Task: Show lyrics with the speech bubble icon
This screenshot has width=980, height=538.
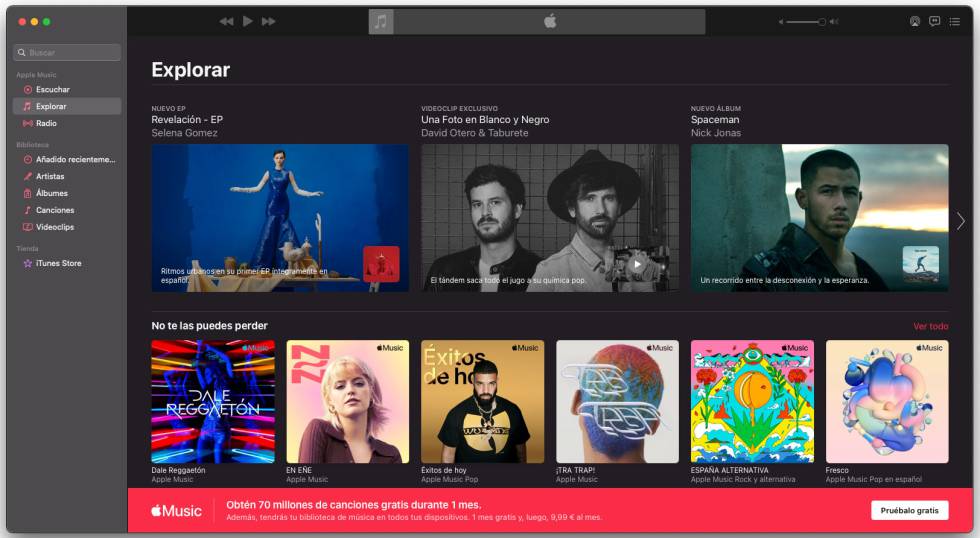Action: coord(934,21)
